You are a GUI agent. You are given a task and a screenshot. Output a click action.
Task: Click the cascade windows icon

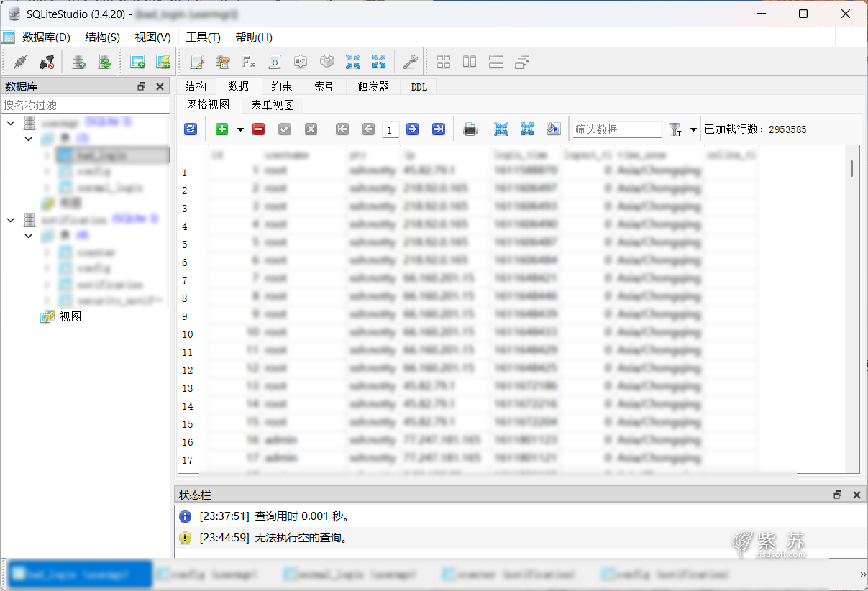(522, 63)
